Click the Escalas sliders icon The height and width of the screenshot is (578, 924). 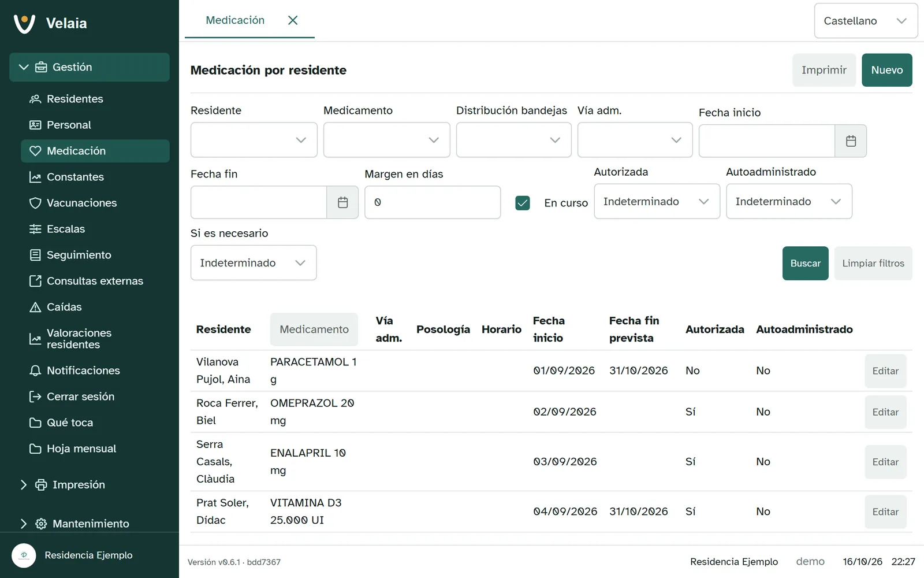35,229
